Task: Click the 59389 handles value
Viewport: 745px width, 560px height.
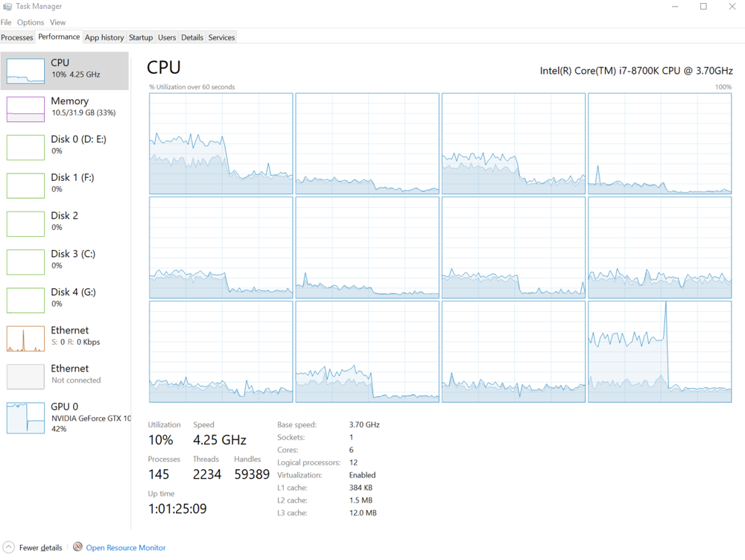Action: (x=252, y=474)
